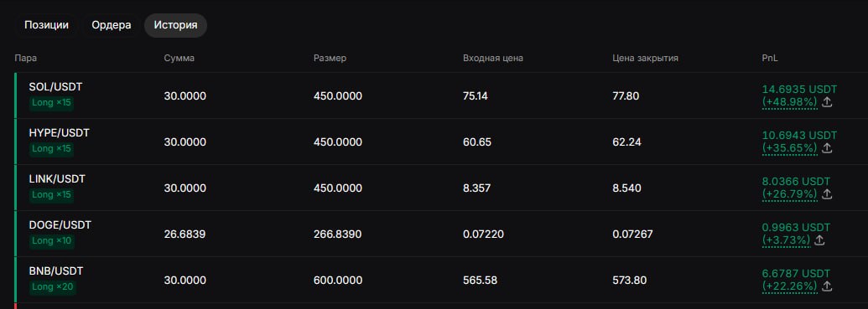Share the SOL/USDT trade PnL
The image size is (868, 309).
(826, 102)
